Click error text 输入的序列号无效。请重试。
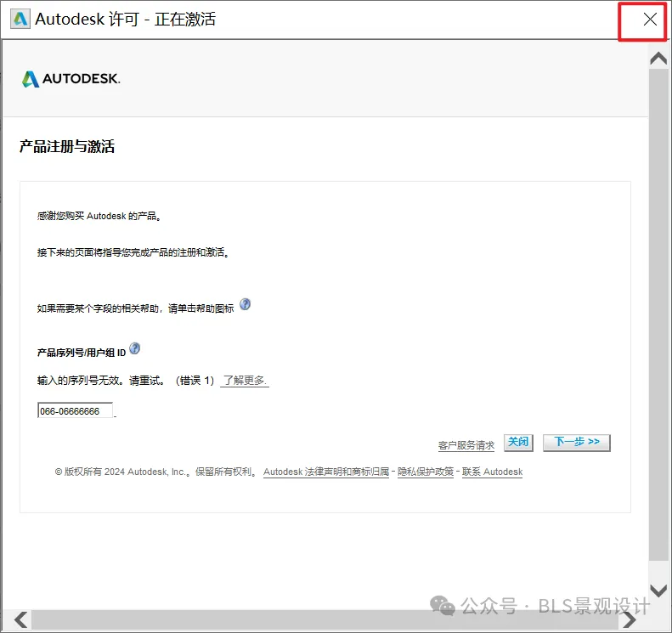This screenshot has width=672, height=633. click(x=101, y=381)
